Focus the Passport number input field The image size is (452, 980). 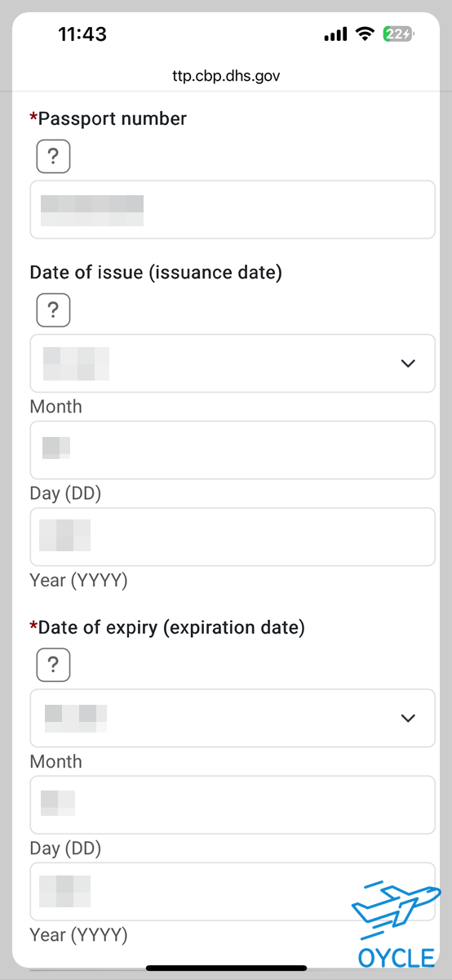(x=233, y=210)
